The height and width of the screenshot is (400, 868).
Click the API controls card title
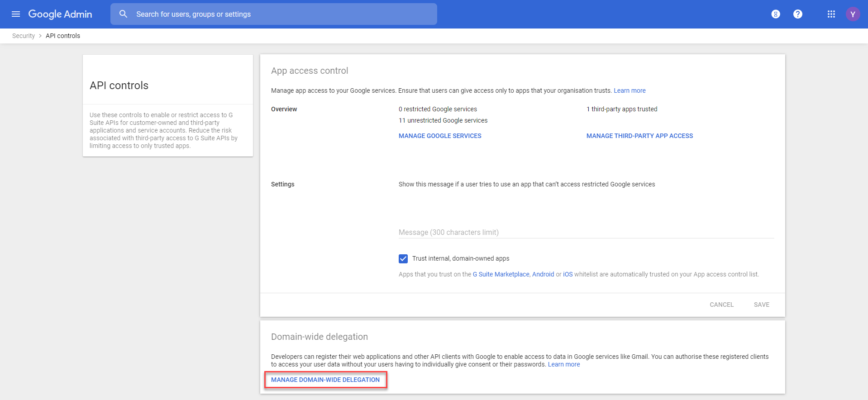pyautogui.click(x=119, y=86)
